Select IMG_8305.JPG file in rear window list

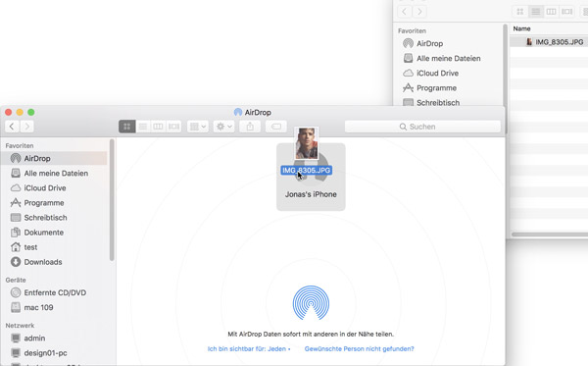(549, 41)
